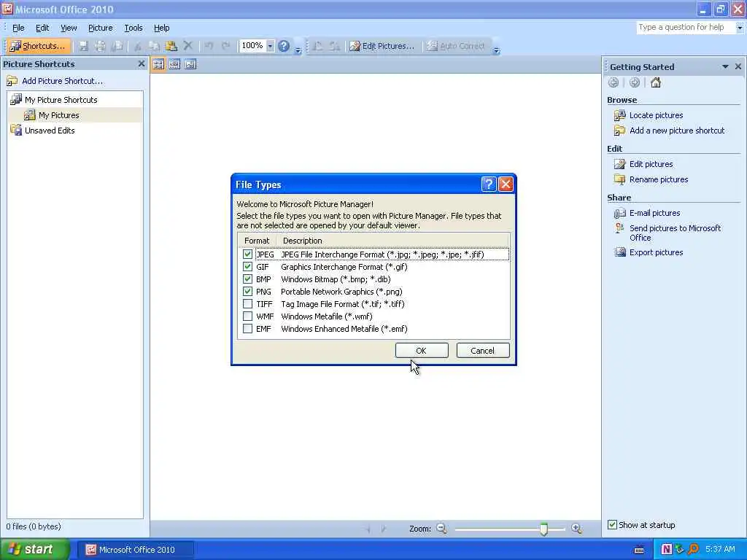Viewport: 747px width, 560px height.
Task: Switch to Filmstrip view icon
Action: tap(174, 64)
